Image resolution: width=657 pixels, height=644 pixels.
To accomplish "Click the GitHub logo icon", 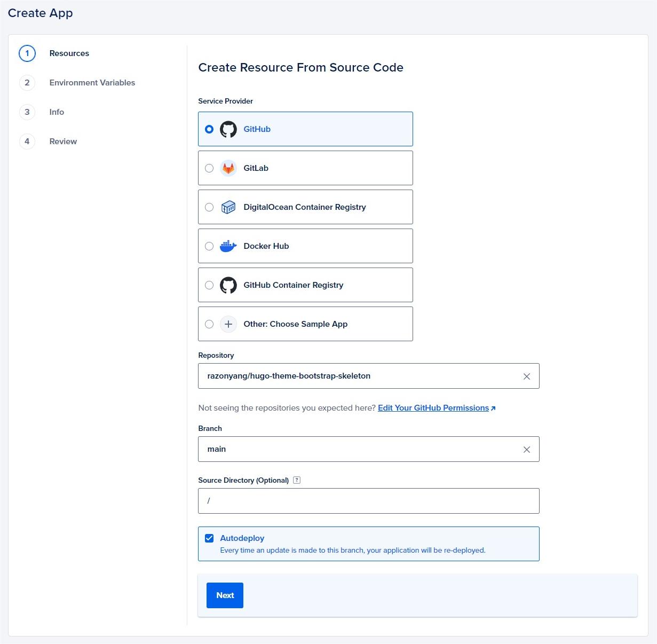I will click(x=228, y=129).
